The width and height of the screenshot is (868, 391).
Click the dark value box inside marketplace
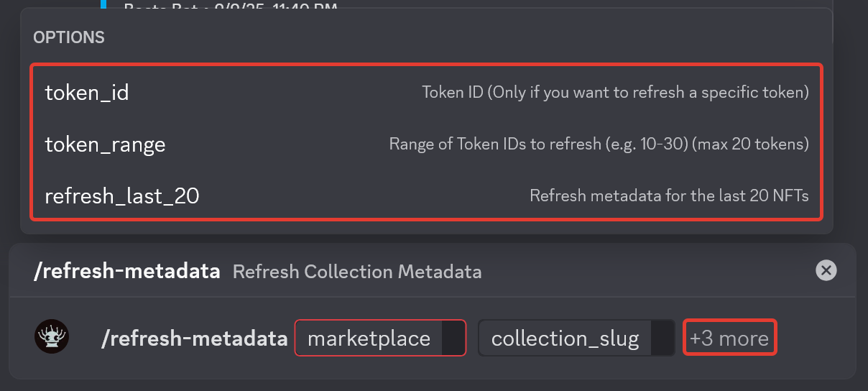[453, 338]
